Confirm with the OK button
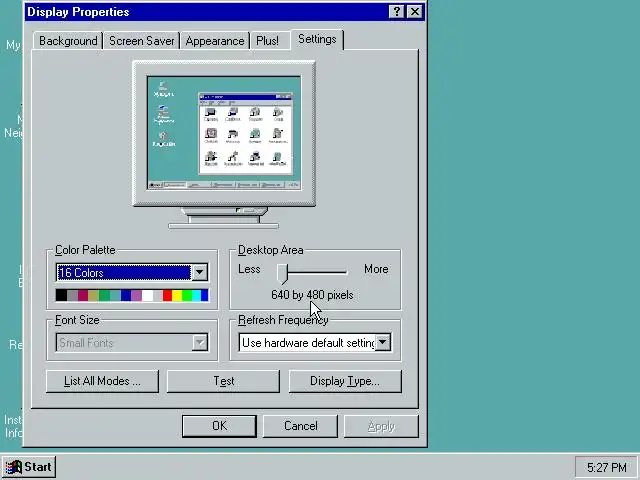 219,426
